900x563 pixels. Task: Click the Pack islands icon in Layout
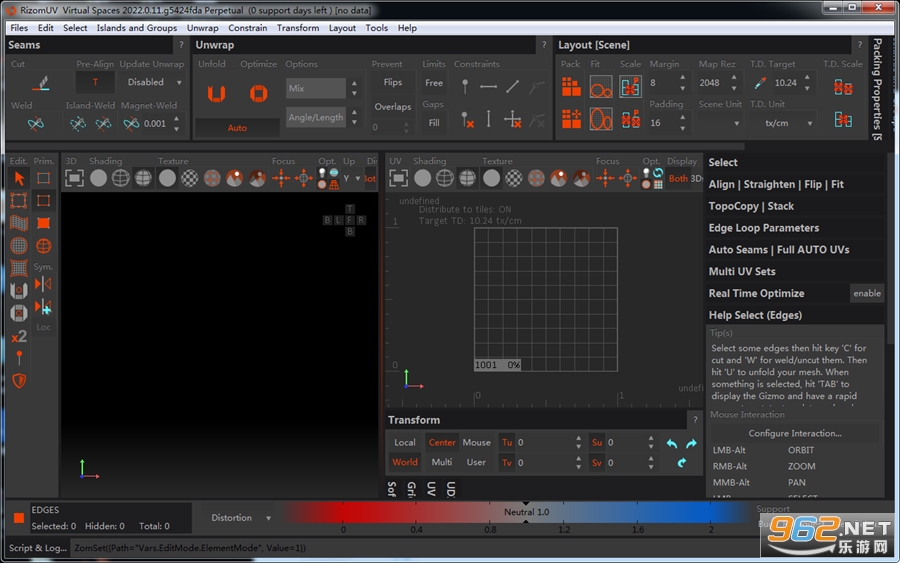pos(571,87)
